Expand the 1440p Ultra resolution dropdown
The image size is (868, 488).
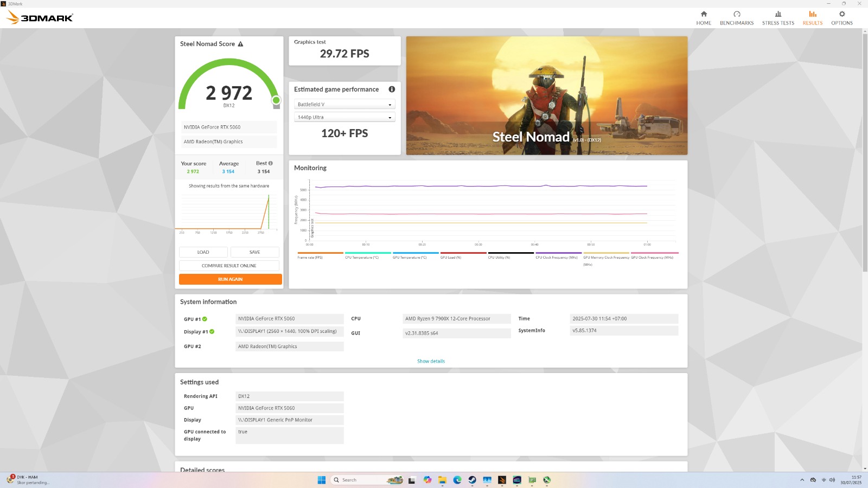click(x=344, y=117)
